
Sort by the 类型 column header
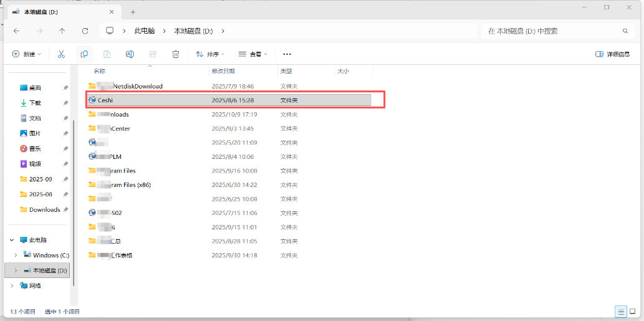[286, 71]
